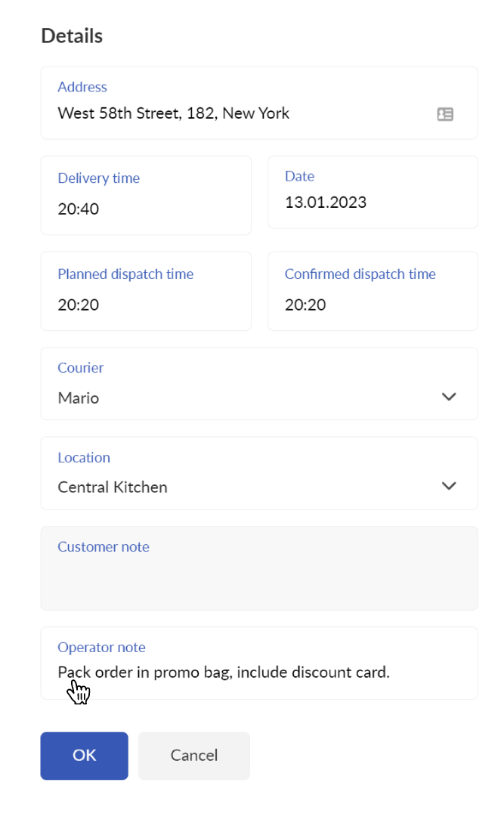
Task: Select the Delivery time label
Action: pyautogui.click(x=98, y=178)
